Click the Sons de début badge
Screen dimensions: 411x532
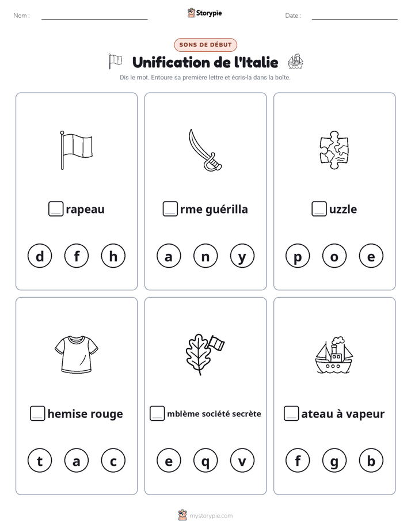(205, 44)
